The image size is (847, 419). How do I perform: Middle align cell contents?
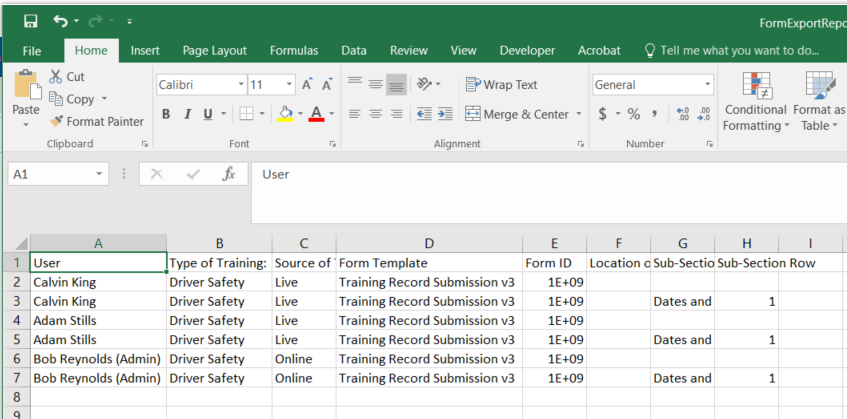point(375,84)
